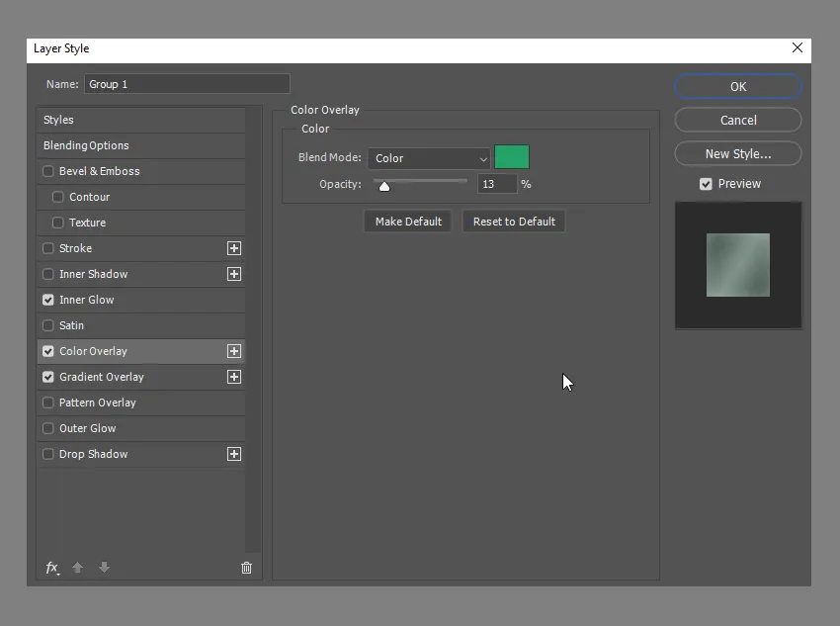The height and width of the screenshot is (626, 840).
Task: Toggle the Preview checkbox
Action: coord(706,184)
